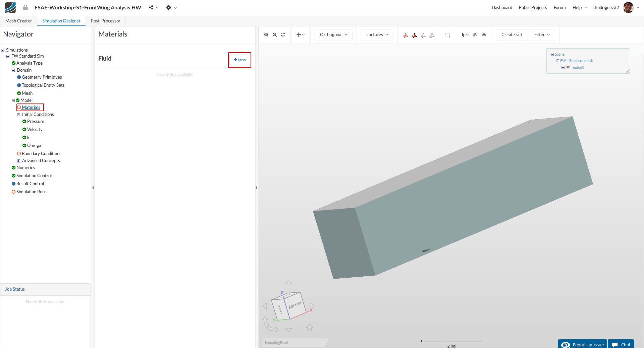Open the Orthogonal projection dropdown

click(x=333, y=35)
